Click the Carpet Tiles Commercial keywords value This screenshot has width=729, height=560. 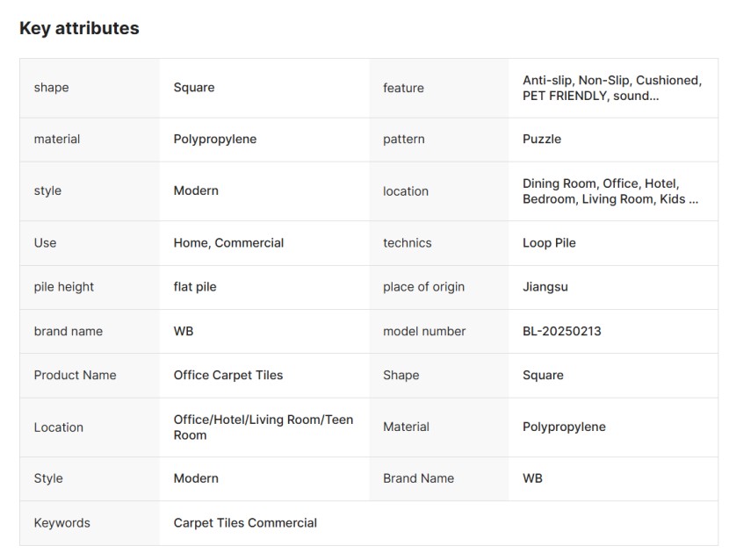click(245, 523)
